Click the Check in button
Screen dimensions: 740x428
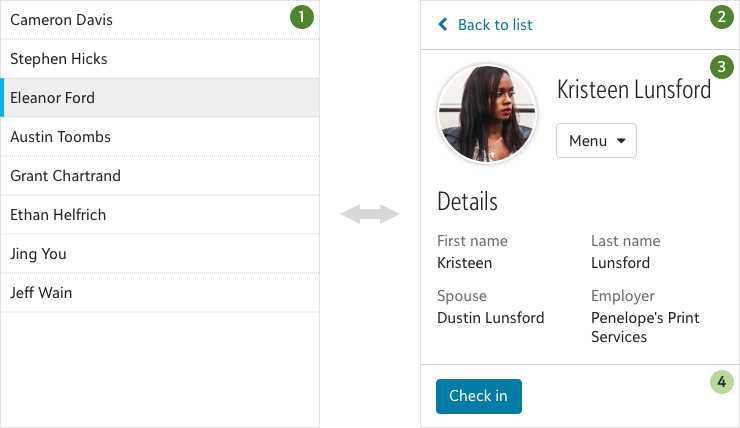pos(479,396)
